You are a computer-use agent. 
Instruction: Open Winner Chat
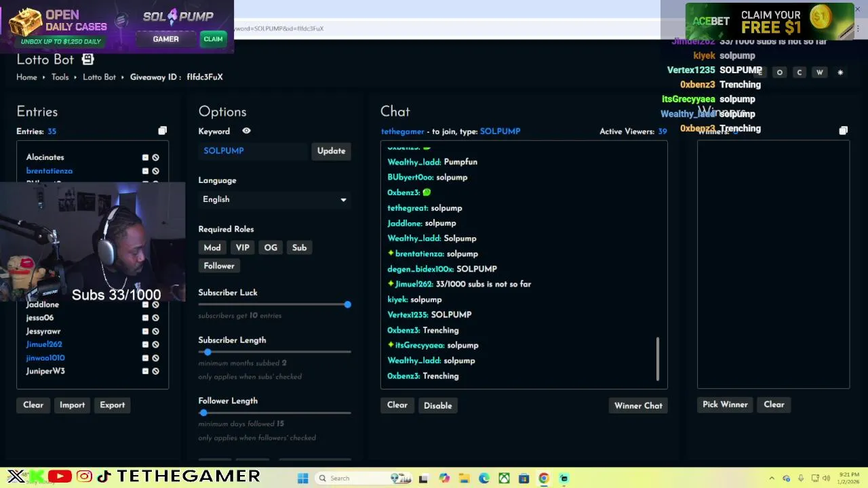[638, 405]
